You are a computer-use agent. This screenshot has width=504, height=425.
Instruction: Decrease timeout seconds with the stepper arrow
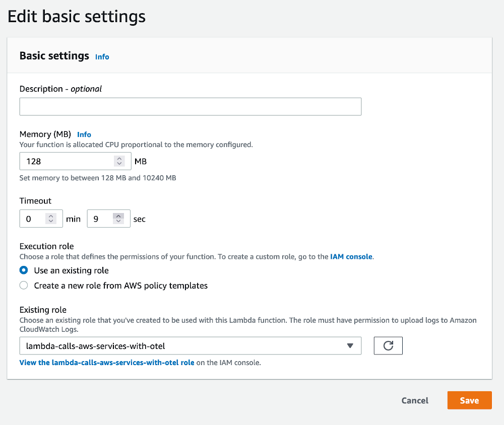pyautogui.click(x=119, y=222)
